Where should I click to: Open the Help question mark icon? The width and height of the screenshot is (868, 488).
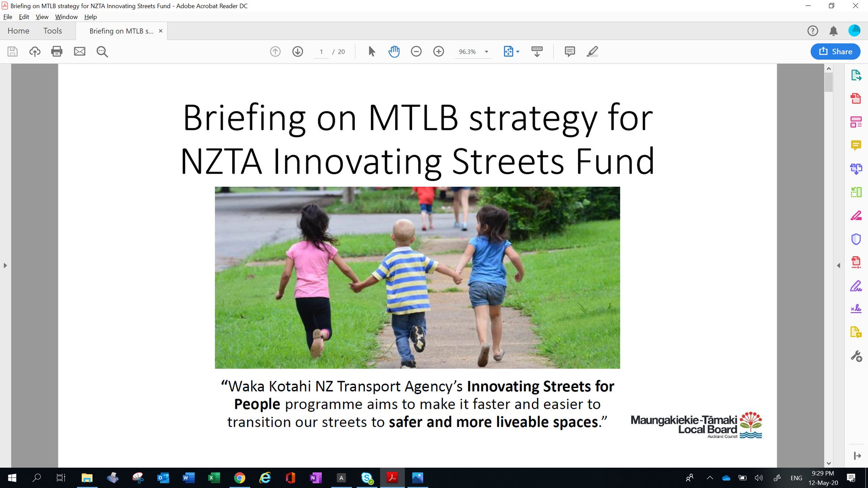(x=812, y=31)
